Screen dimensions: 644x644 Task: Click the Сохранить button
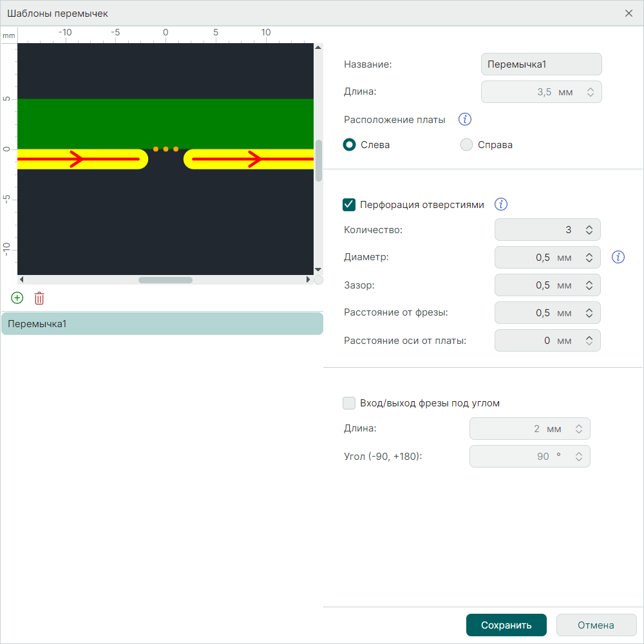(x=506, y=625)
